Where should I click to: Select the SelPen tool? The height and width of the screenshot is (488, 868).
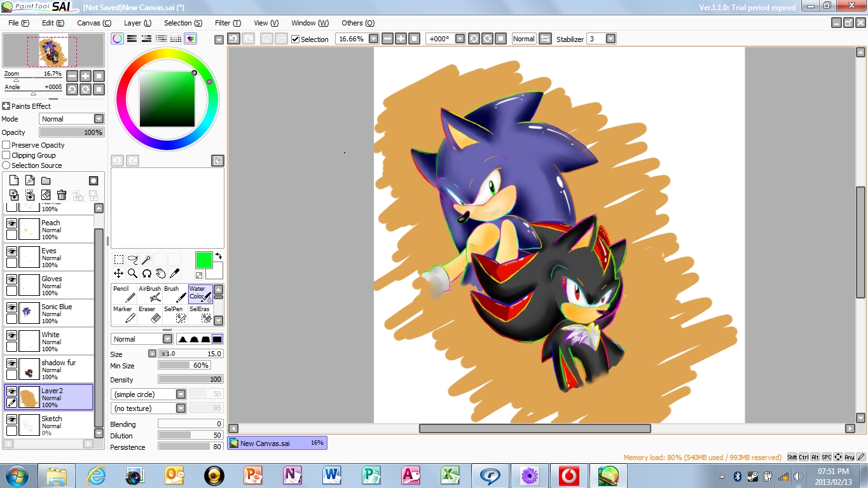pos(175,314)
